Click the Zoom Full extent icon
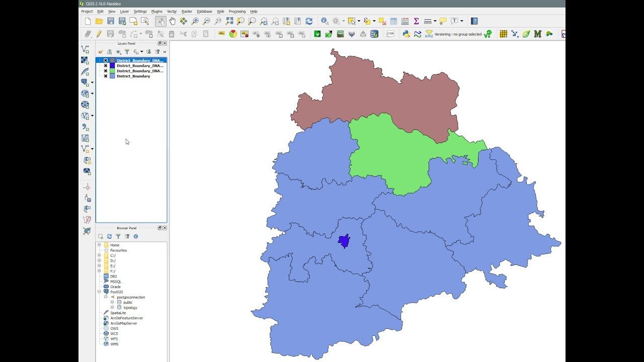Screen dimensions: 644x362 pos(229,21)
